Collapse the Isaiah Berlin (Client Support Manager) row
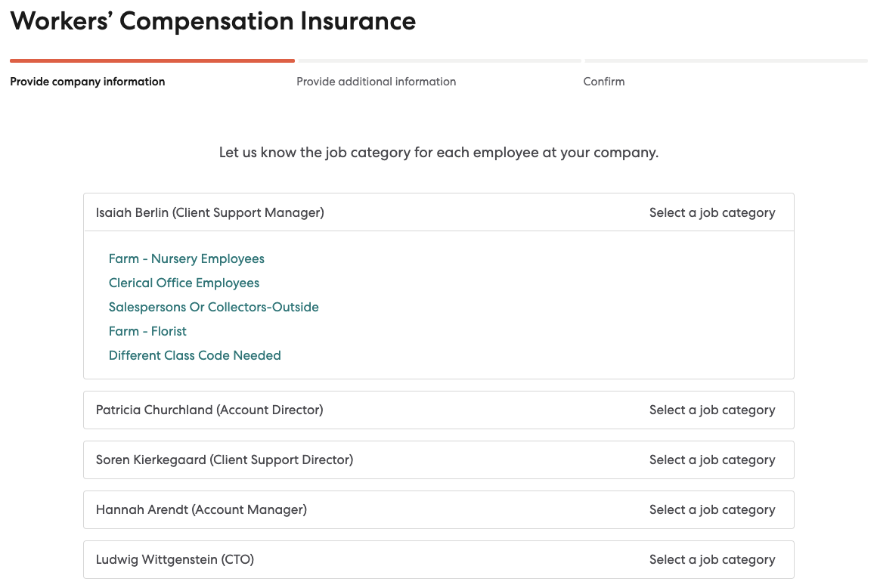The width and height of the screenshot is (877, 588). point(438,212)
